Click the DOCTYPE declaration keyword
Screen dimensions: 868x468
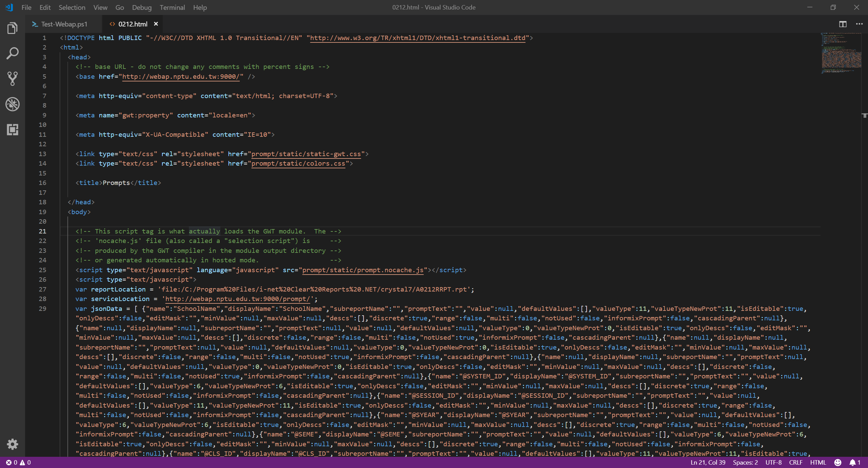coord(81,38)
